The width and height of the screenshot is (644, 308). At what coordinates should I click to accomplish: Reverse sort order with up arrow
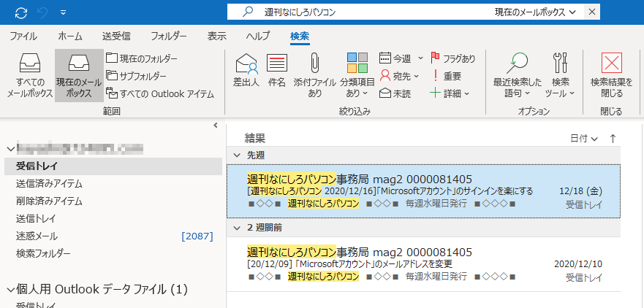(x=613, y=139)
